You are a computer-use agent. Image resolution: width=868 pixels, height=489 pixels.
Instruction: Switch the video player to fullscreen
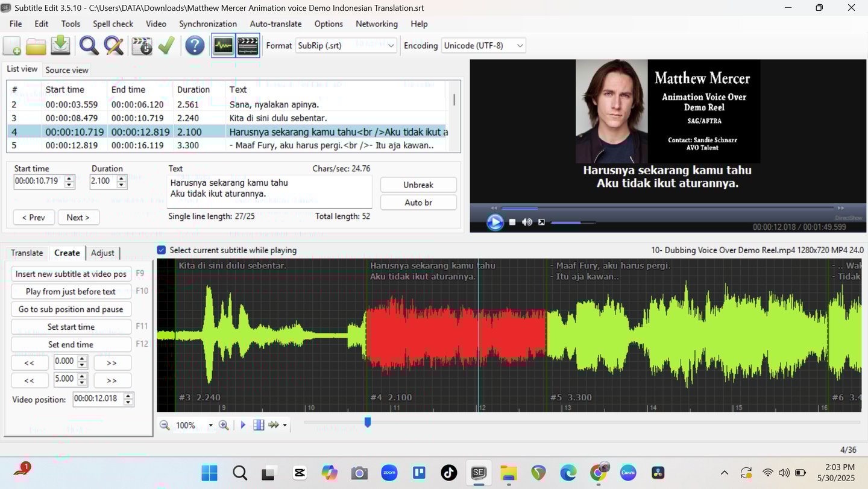pos(541,222)
